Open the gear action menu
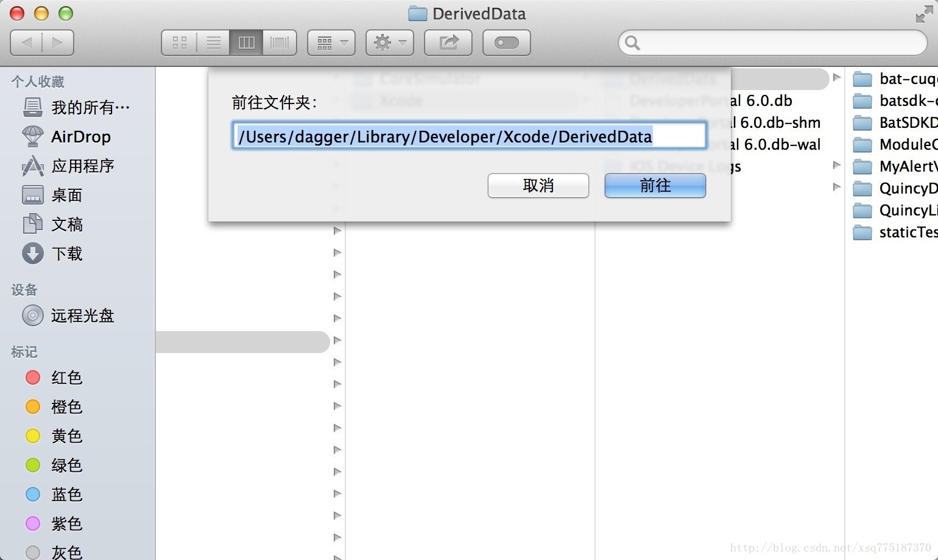Image resolution: width=938 pixels, height=560 pixels. [x=390, y=43]
